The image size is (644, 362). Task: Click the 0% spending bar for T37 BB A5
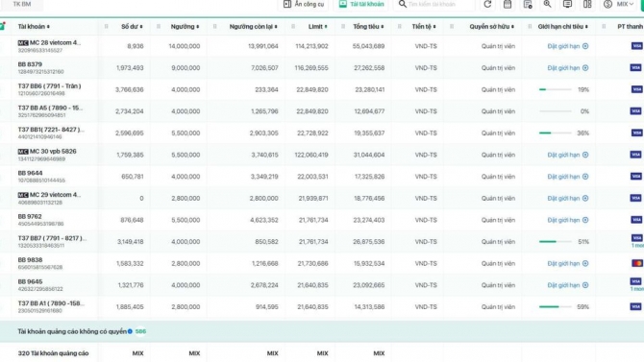coord(556,111)
